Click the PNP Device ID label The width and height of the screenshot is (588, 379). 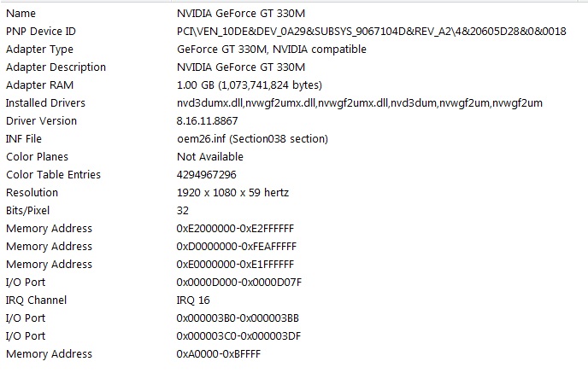coord(41,32)
